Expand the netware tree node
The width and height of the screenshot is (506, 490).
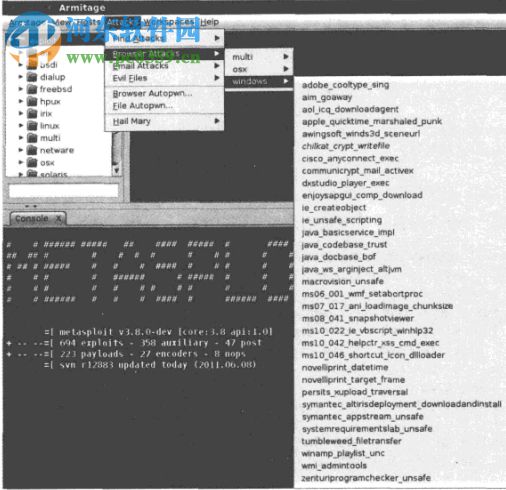(21, 150)
